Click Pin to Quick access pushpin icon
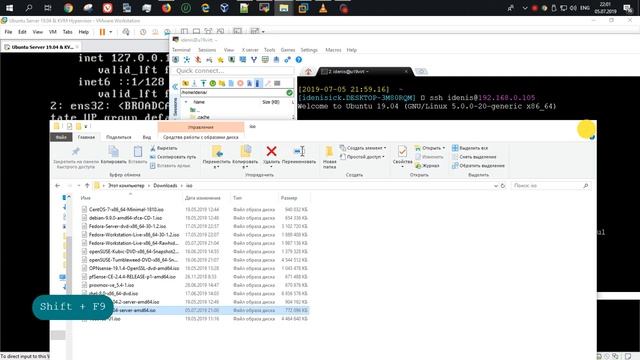 click(x=76, y=152)
